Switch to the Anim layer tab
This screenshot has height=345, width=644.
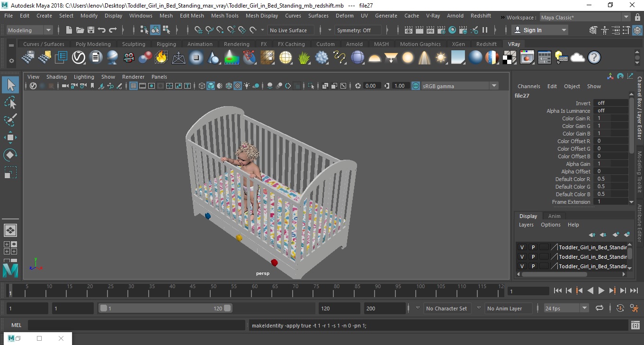coord(554,216)
